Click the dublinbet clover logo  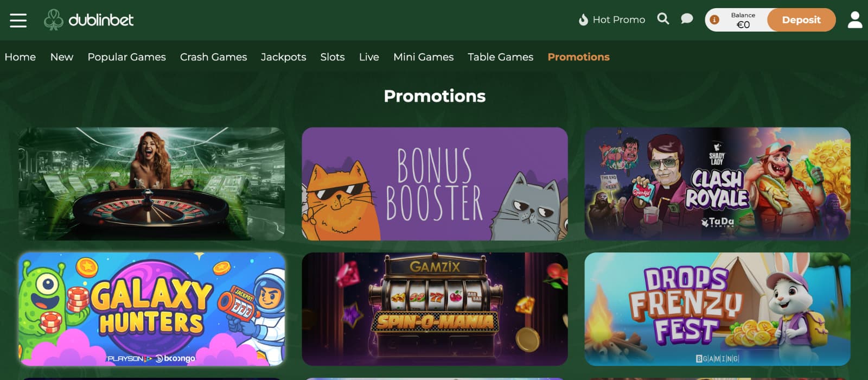pos(53,20)
